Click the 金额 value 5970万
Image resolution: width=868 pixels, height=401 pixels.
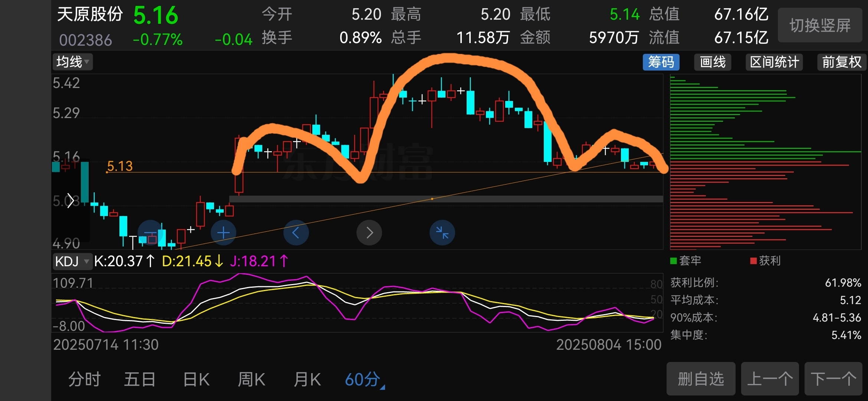tap(614, 38)
